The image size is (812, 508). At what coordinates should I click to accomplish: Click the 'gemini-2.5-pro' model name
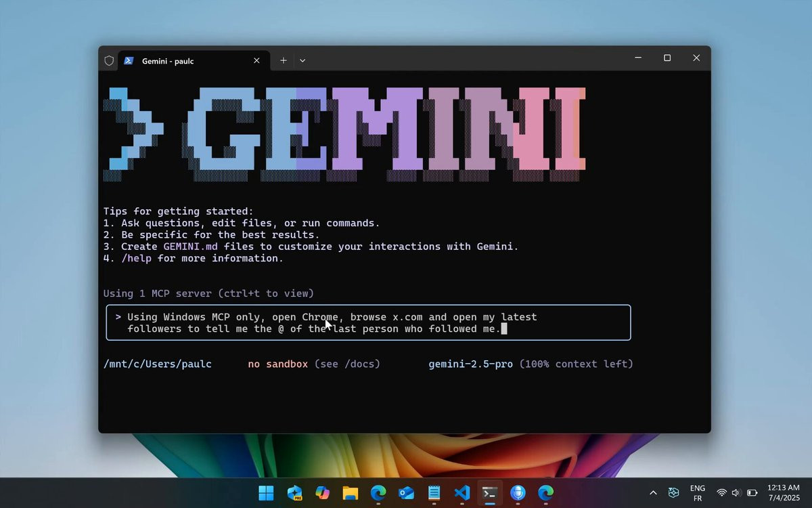coord(470,364)
